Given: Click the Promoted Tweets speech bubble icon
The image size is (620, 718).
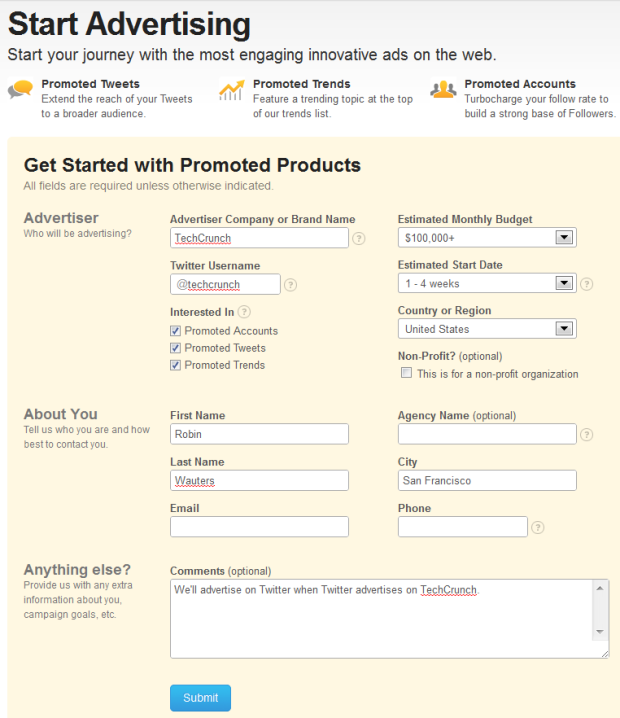Looking at the screenshot, I should pos(20,90).
